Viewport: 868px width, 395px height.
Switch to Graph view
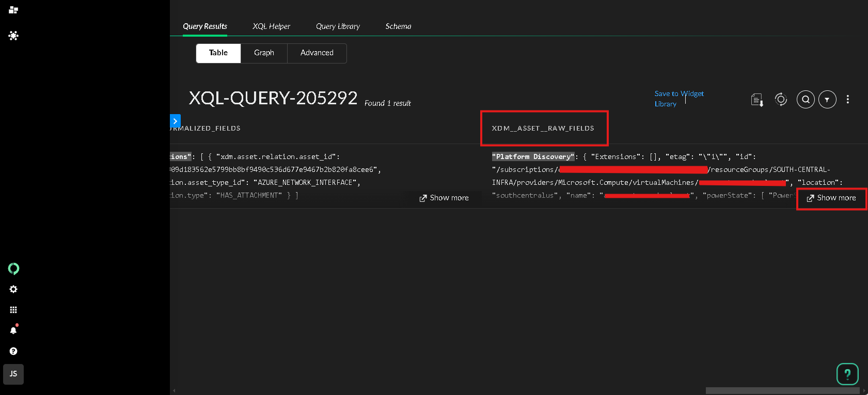264,53
